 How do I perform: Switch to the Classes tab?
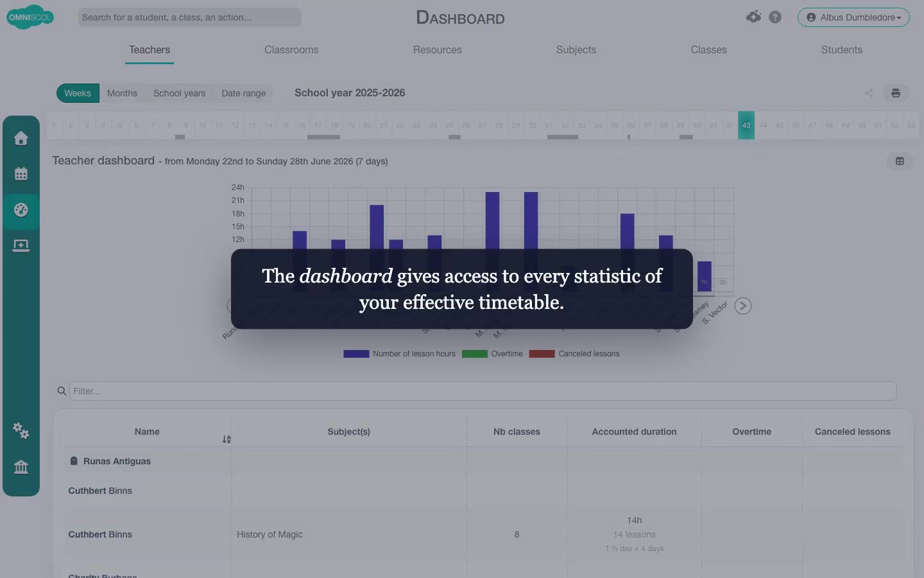coord(708,50)
